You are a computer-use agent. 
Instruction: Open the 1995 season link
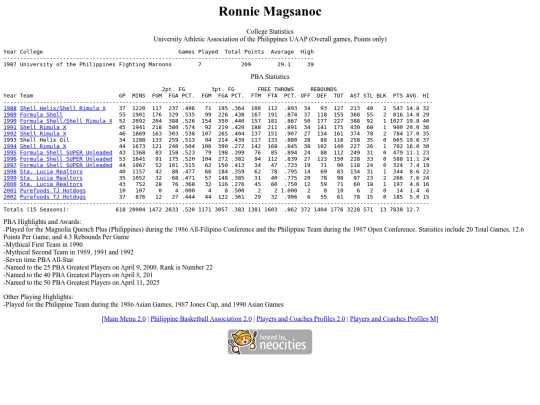(x=10, y=153)
